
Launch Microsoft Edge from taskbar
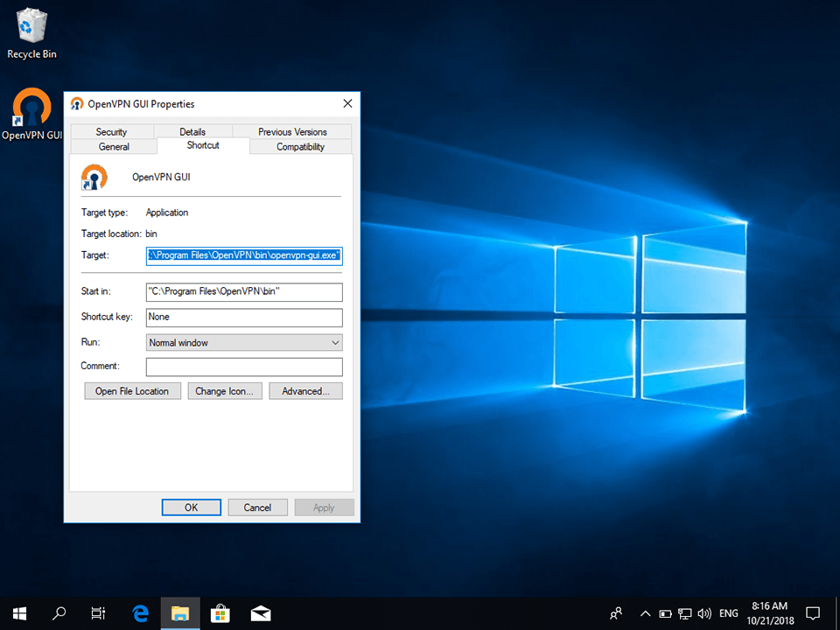pyautogui.click(x=140, y=613)
